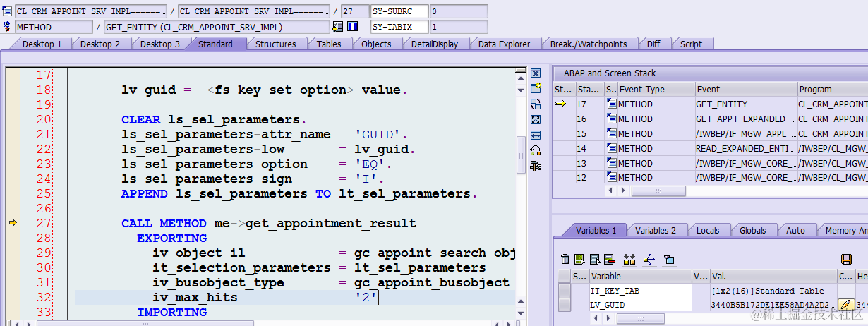This screenshot has height=326, width=868.
Task: Click the yellow arrow in stack row 17
Action: [x=561, y=104]
